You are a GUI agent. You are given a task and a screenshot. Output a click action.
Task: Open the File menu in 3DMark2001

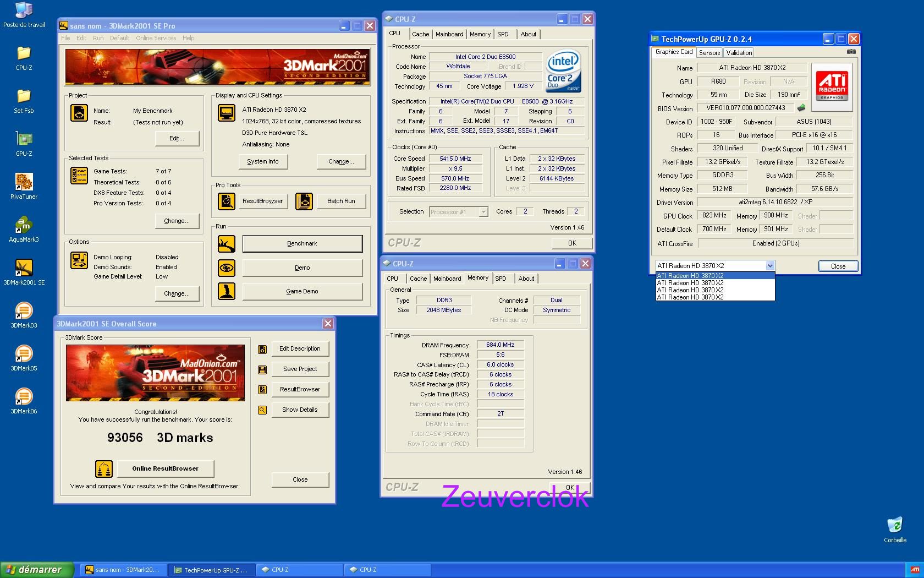pos(65,38)
